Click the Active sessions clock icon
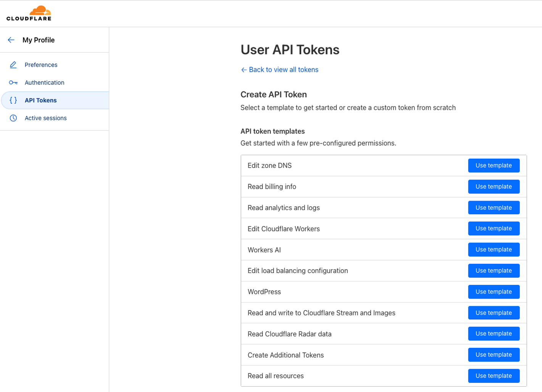This screenshot has height=392, width=542. 13,118
